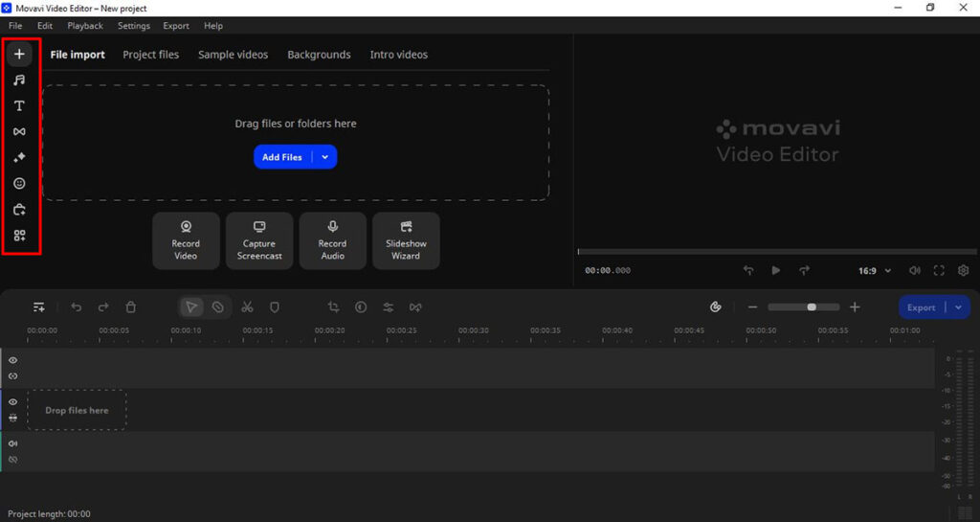Open the Effects sparkle sidebar icon
This screenshot has width=980, height=522.
click(x=19, y=157)
